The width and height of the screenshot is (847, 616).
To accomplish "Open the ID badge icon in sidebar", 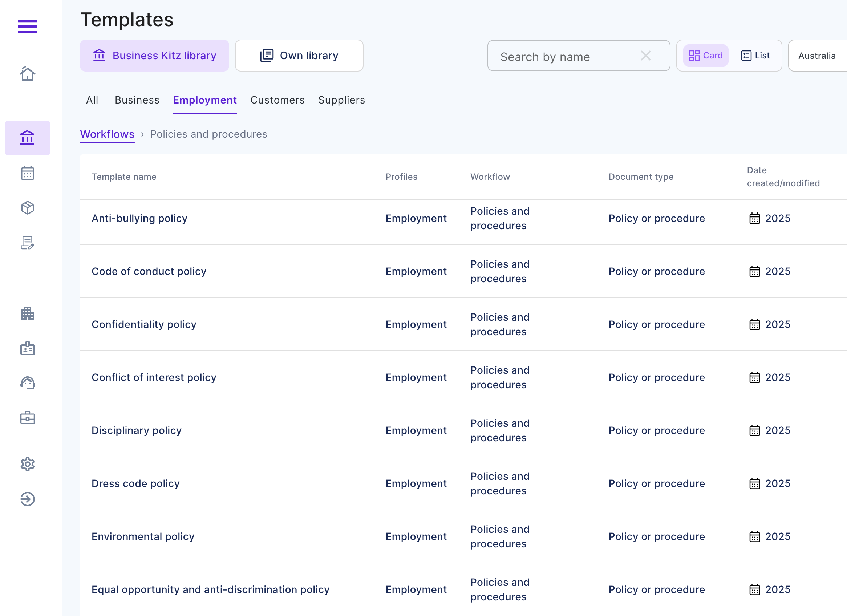I will click(27, 348).
